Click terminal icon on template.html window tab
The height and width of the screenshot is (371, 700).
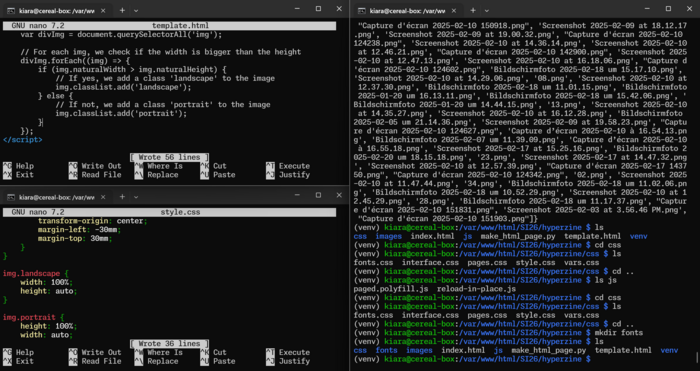[12, 10]
